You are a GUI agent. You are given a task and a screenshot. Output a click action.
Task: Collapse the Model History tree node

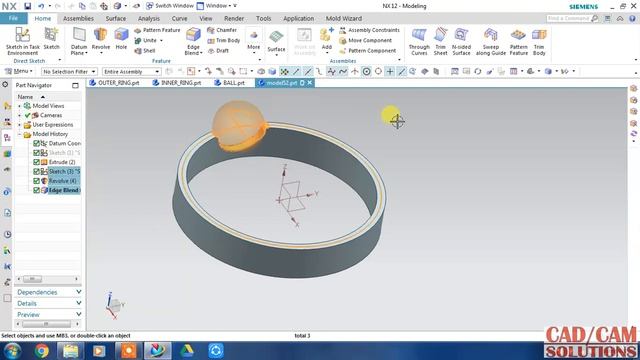[x=19, y=134]
